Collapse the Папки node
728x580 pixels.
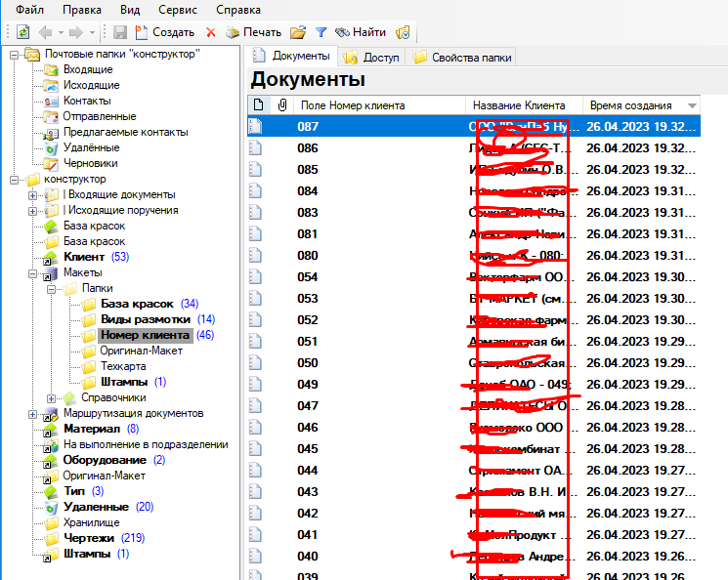[x=51, y=289]
